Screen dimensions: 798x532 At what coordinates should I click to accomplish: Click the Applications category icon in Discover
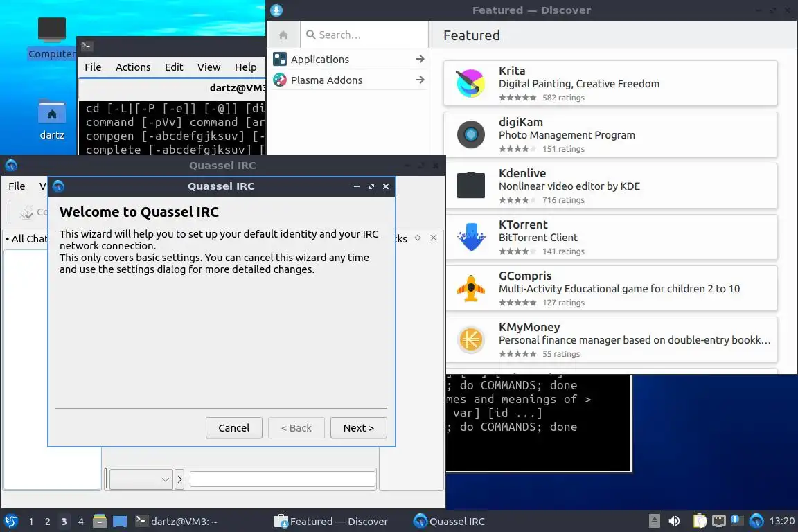click(x=280, y=59)
